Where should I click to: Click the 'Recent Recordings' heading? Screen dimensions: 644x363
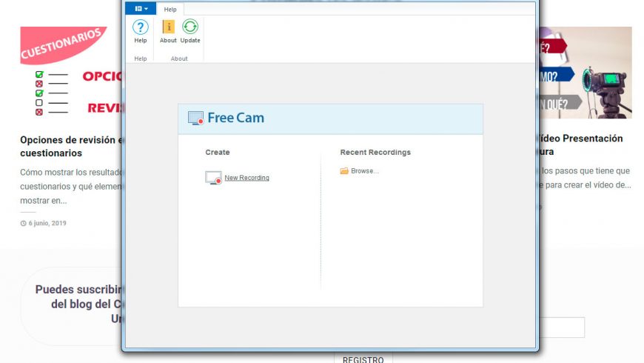click(375, 152)
